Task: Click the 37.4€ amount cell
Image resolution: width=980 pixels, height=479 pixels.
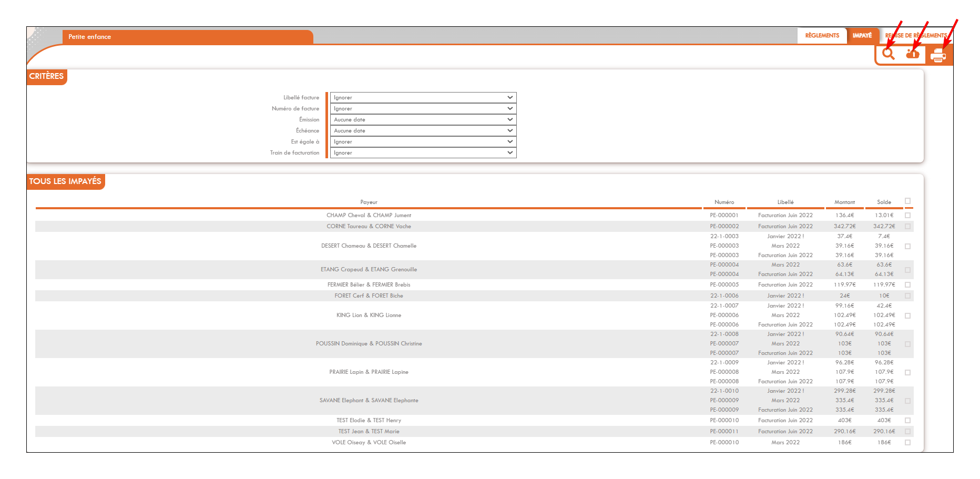Action: click(844, 237)
